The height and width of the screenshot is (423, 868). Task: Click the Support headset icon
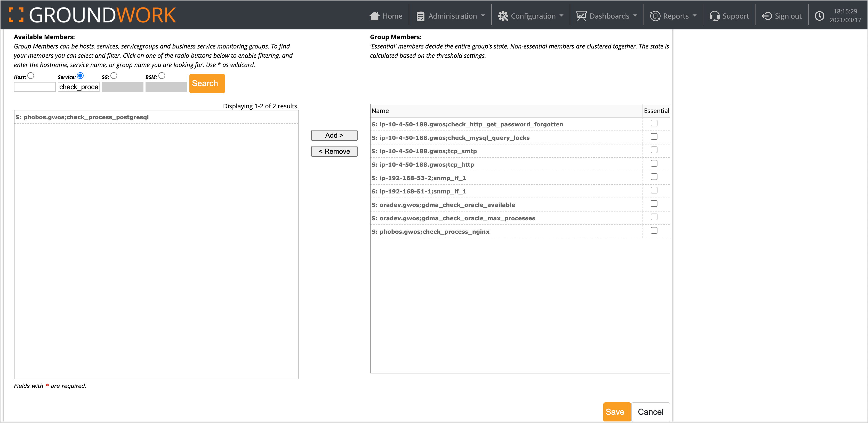714,16
